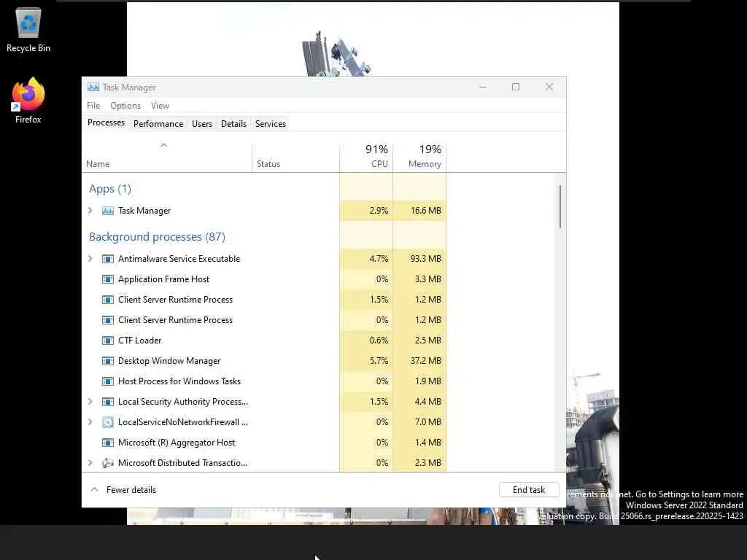Select the Task Manager app row icon
This screenshot has height=560, width=747.
point(108,211)
